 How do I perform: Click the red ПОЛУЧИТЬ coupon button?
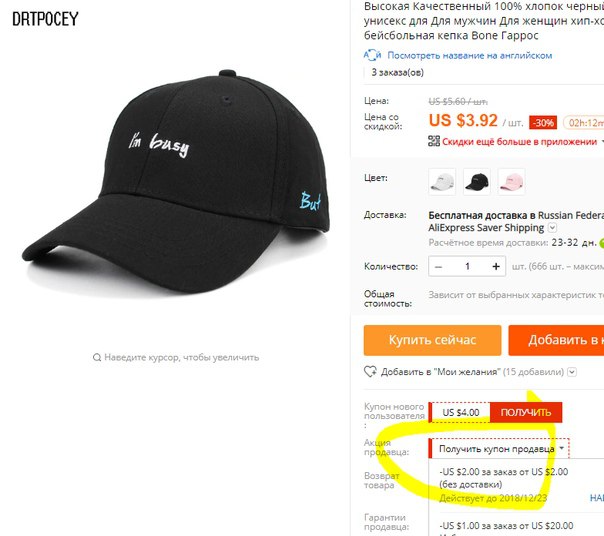click(x=526, y=412)
